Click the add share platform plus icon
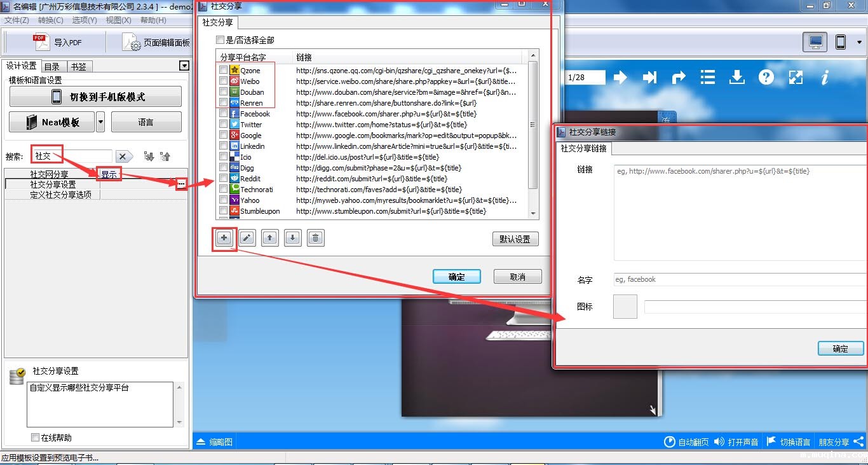The width and height of the screenshot is (868, 465). (x=224, y=239)
